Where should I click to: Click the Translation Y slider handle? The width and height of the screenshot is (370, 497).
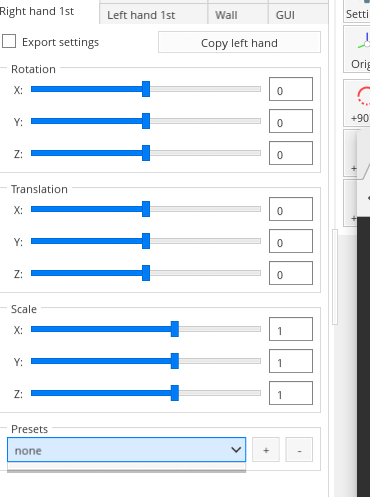(x=146, y=241)
